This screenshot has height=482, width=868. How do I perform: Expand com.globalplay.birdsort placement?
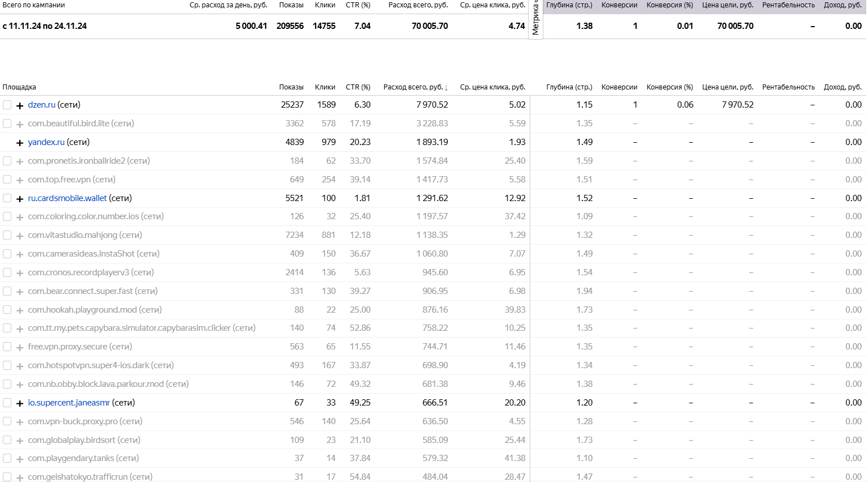click(20, 441)
